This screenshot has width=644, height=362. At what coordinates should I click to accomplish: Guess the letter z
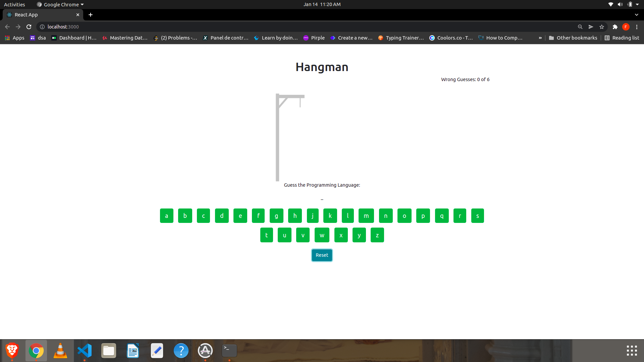coord(377,235)
